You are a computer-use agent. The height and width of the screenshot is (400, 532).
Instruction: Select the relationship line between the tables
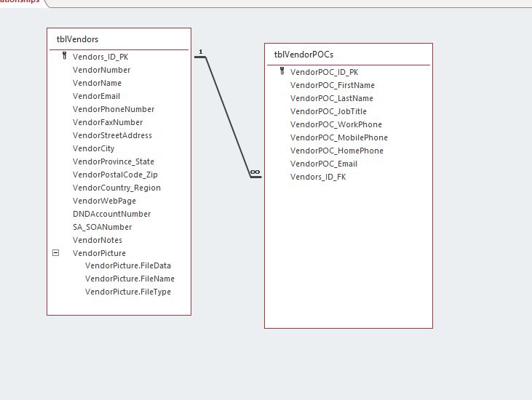(228, 116)
